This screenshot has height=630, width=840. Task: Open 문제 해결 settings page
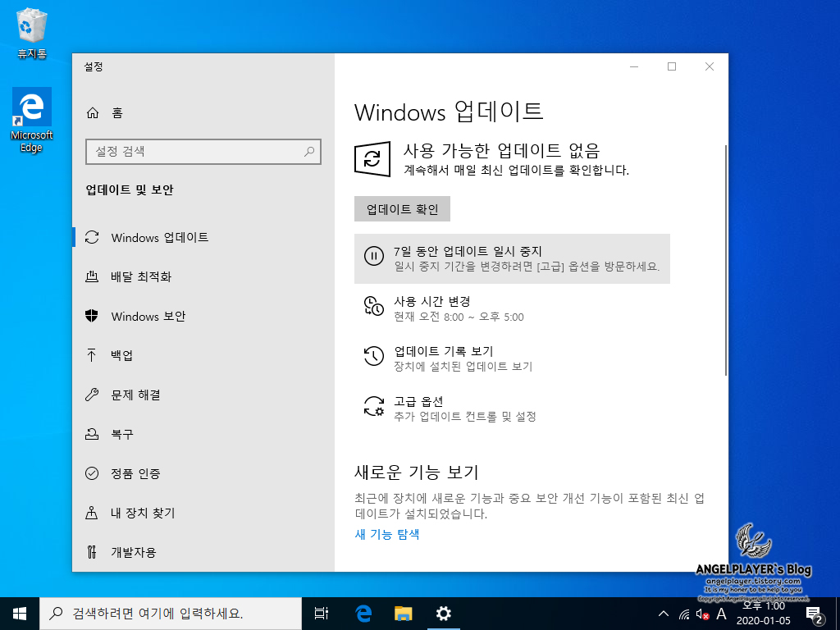pos(203,395)
